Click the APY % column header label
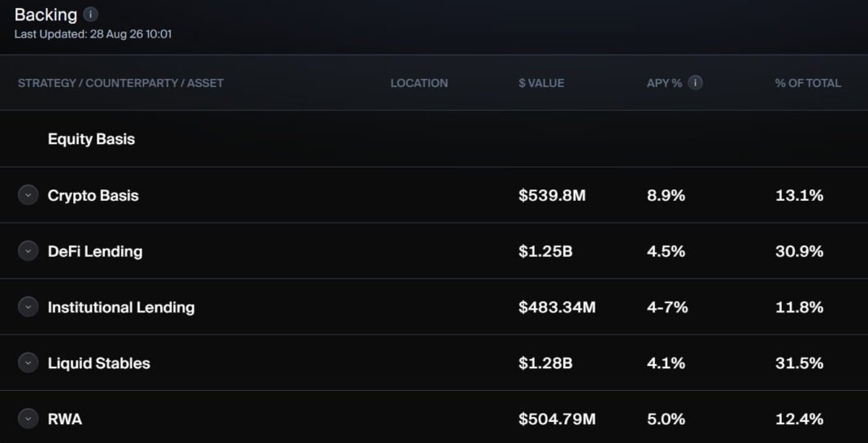 pos(664,83)
